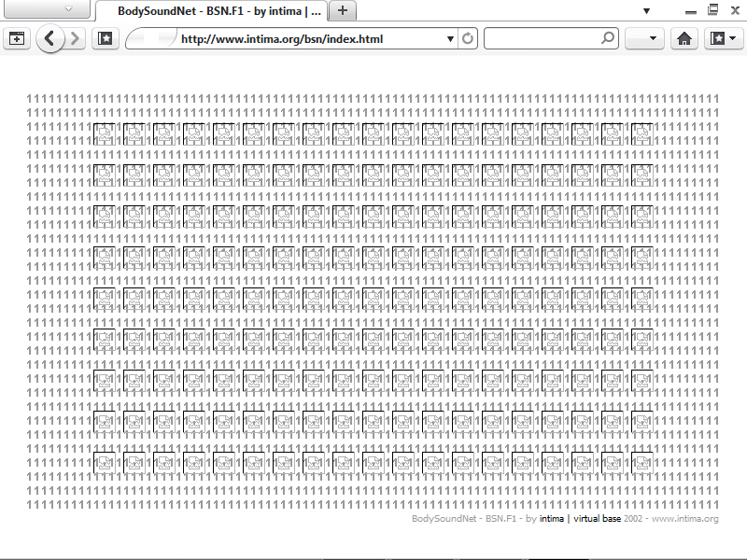Show the list-all-tabs dropdown arrow
The width and height of the screenshot is (747, 560).
[646, 10]
